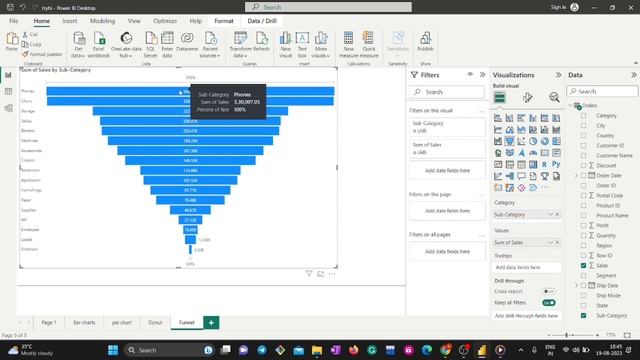
Task: Click the Quick measure ribbon icon
Action: (x=369, y=44)
